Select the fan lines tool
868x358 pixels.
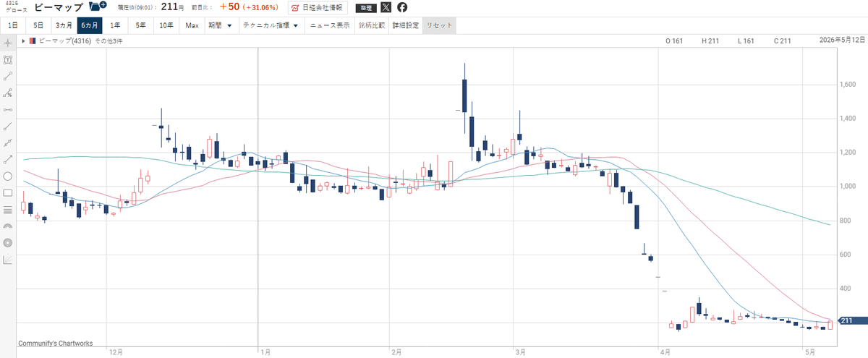point(8,260)
